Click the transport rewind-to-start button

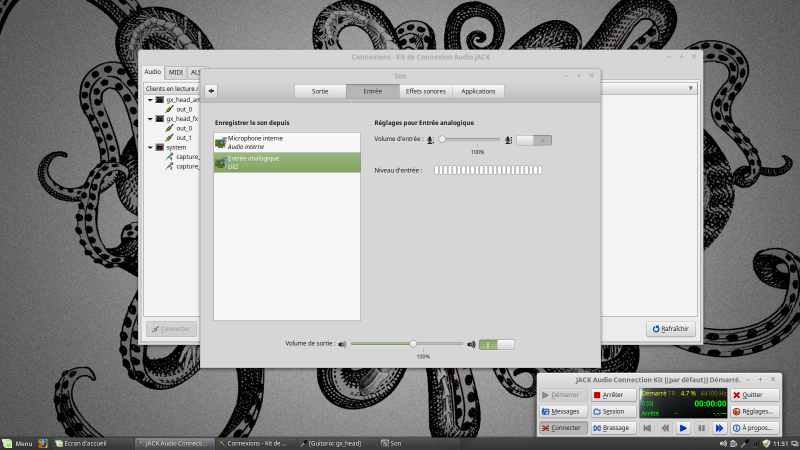pyautogui.click(x=647, y=428)
